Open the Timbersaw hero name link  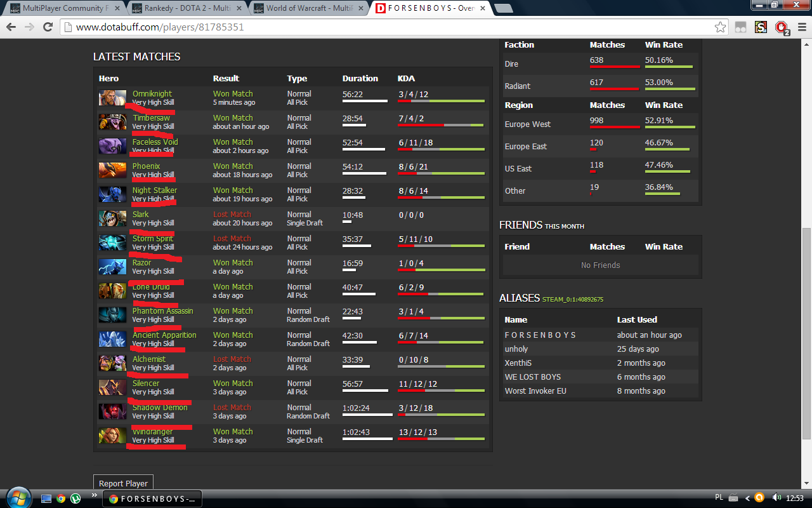click(151, 118)
